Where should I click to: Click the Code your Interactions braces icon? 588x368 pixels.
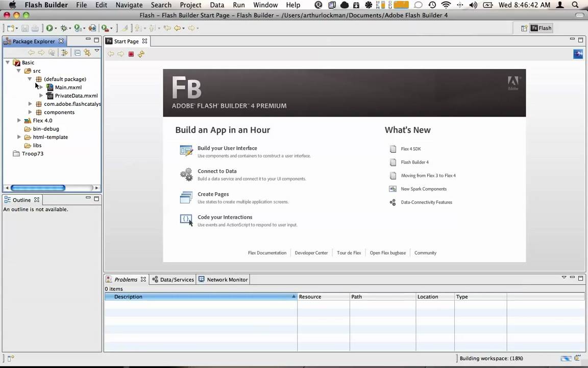click(x=186, y=220)
